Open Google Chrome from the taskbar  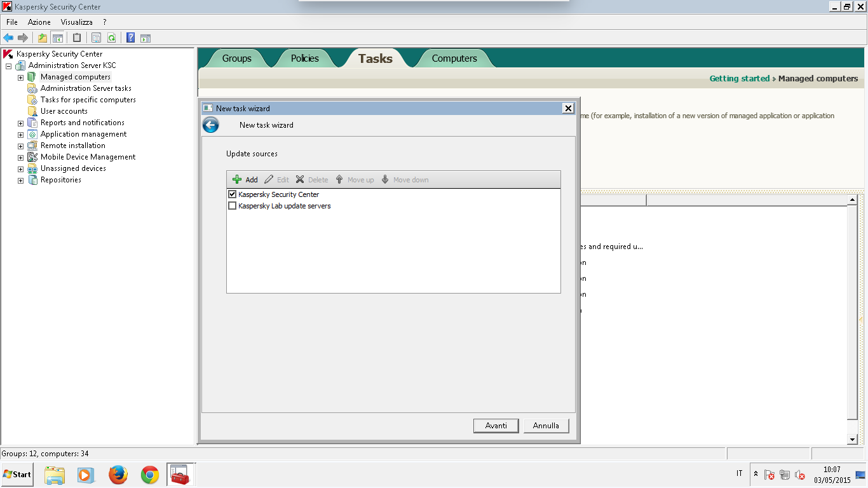tap(150, 475)
